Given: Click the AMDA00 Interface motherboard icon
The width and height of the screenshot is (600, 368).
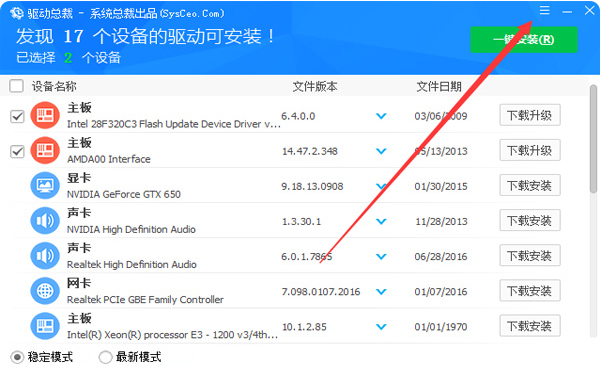Looking at the screenshot, I should coord(45,150).
